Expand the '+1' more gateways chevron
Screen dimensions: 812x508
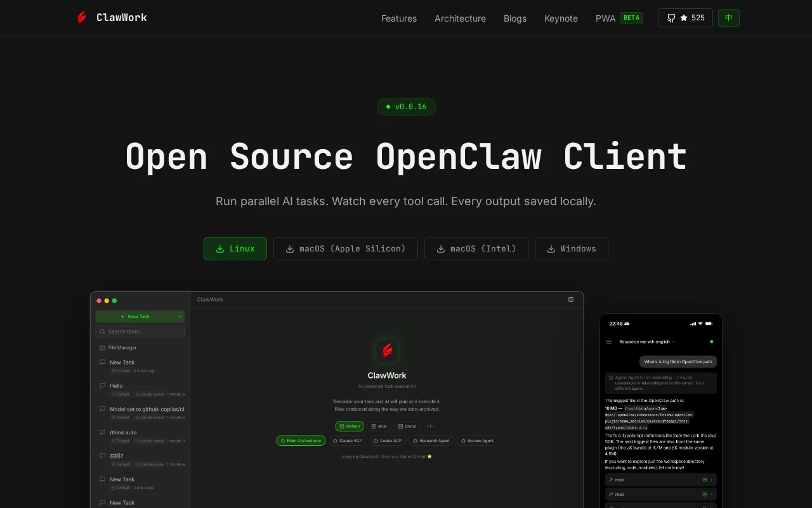pos(431,426)
